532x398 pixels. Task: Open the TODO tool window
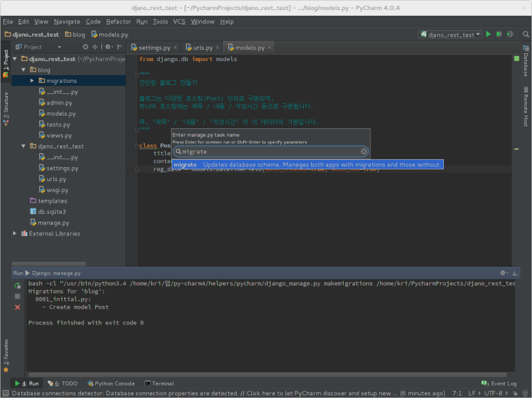coord(62,384)
